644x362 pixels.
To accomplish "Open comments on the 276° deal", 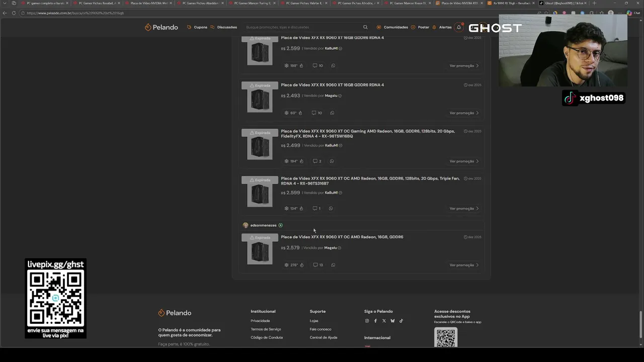I will [318, 265].
